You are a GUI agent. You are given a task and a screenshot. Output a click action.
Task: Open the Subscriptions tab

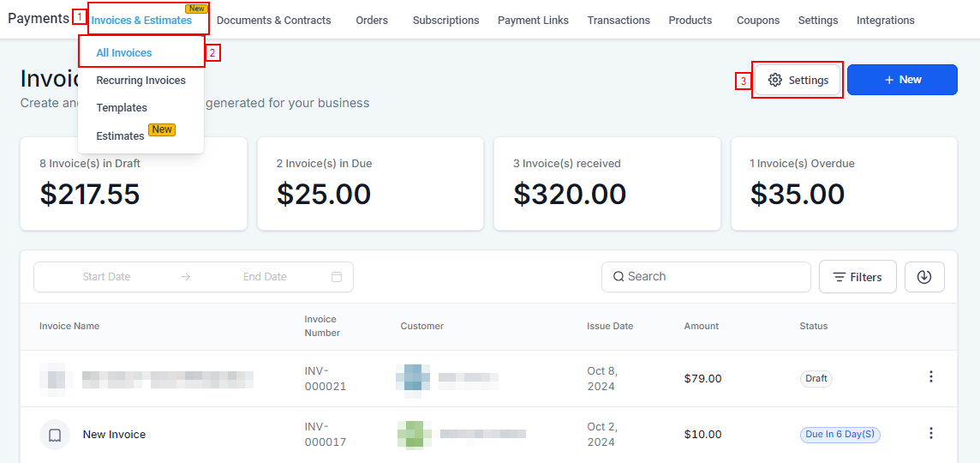(445, 21)
